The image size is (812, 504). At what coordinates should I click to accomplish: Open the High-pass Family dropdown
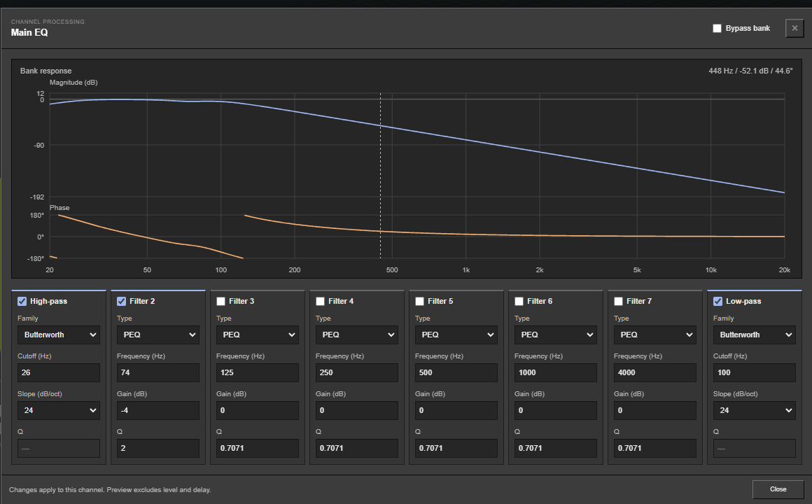59,335
